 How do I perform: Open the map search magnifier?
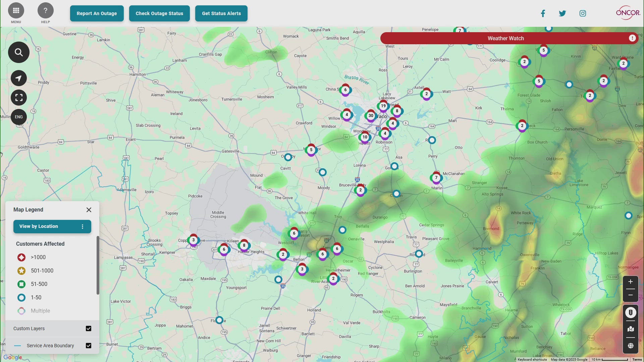pyautogui.click(x=19, y=52)
